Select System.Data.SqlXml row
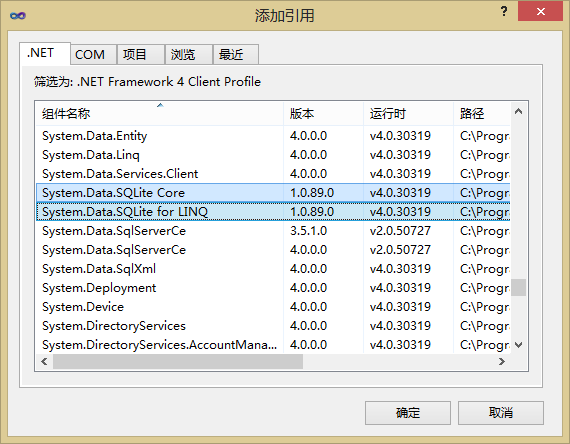 [273, 269]
